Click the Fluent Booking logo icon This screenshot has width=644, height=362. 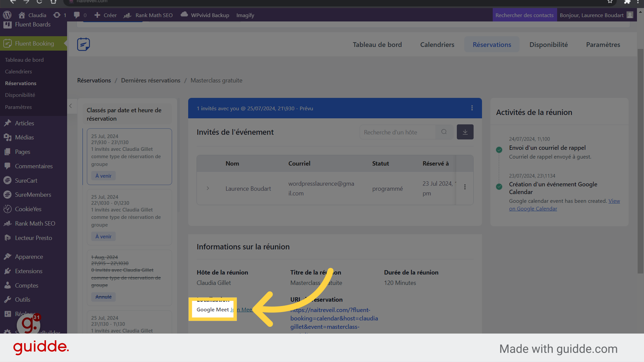(84, 44)
